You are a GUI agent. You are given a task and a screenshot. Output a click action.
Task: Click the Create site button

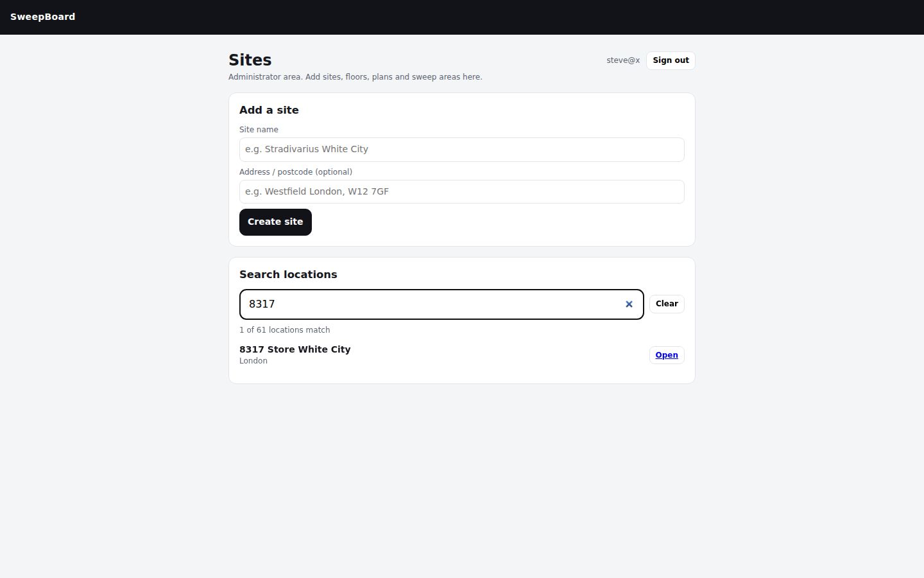click(275, 222)
